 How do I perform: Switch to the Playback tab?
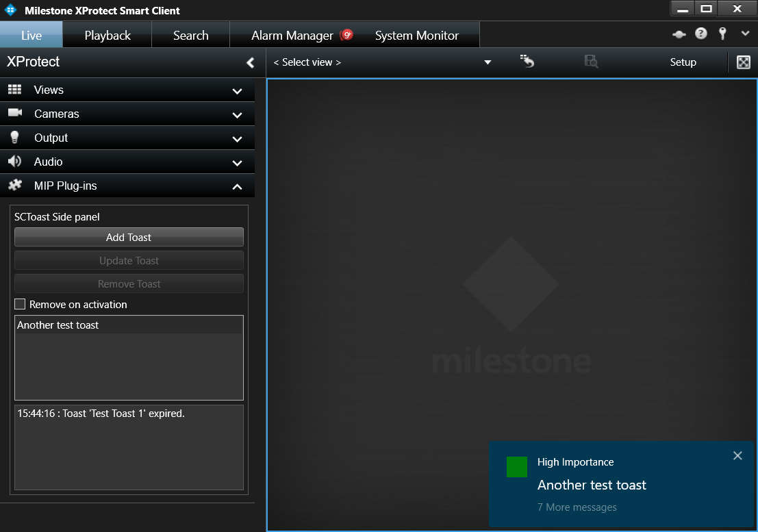[108, 36]
